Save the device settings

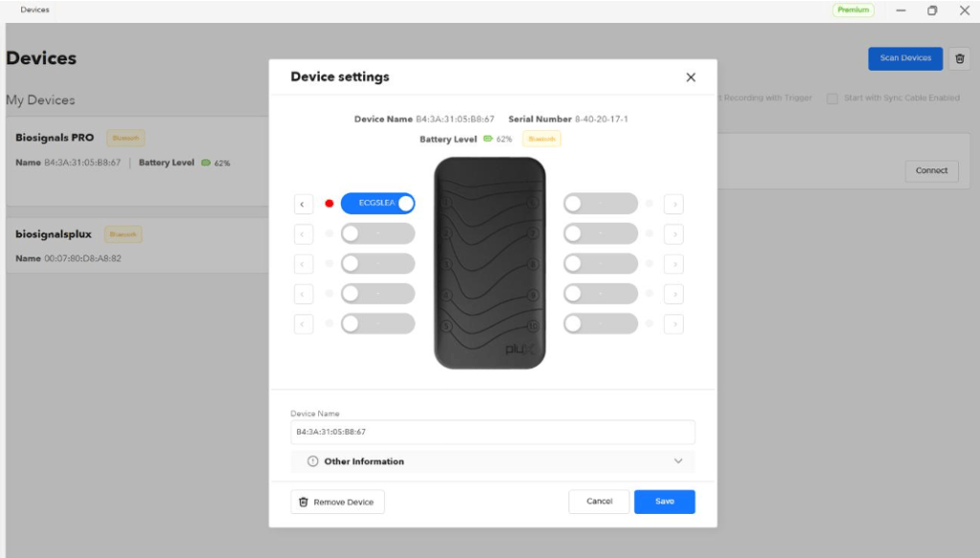[665, 502]
